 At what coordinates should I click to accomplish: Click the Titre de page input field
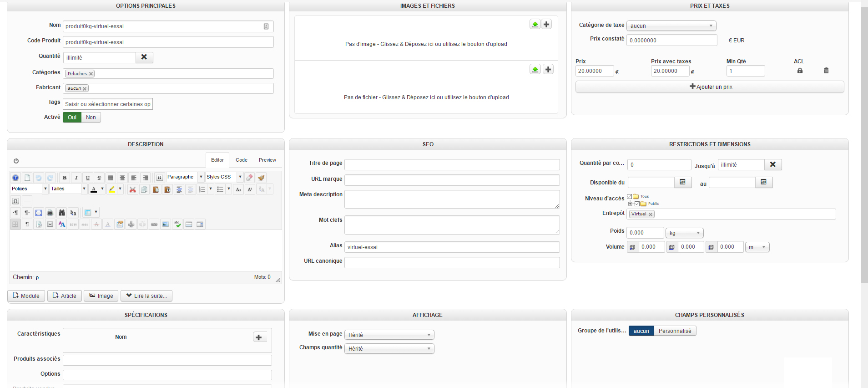click(x=452, y=164)
